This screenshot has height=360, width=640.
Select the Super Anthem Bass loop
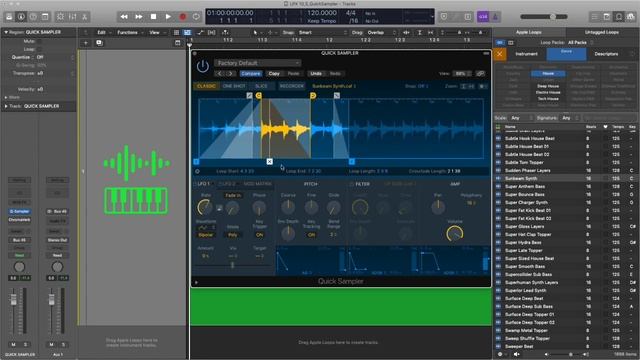566,187
